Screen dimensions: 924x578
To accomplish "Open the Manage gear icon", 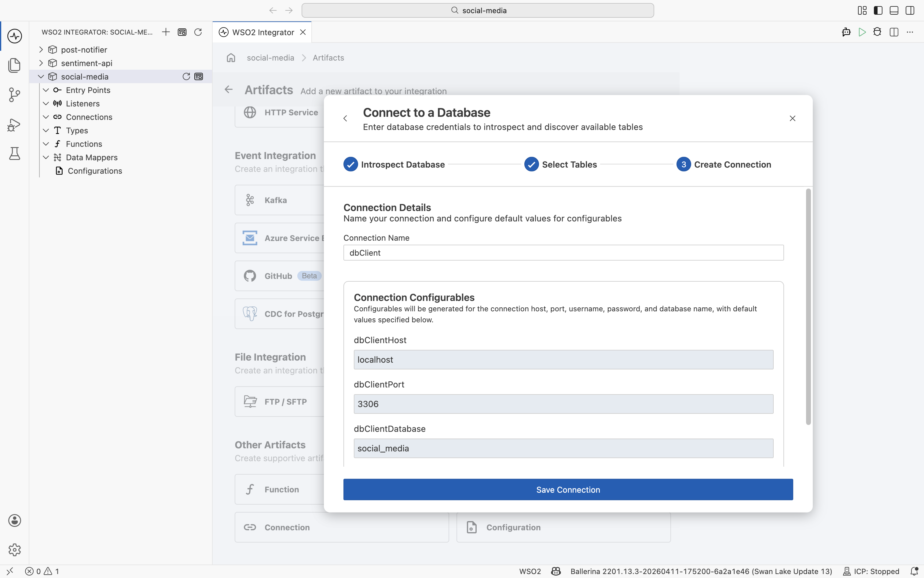I will 14,550.
